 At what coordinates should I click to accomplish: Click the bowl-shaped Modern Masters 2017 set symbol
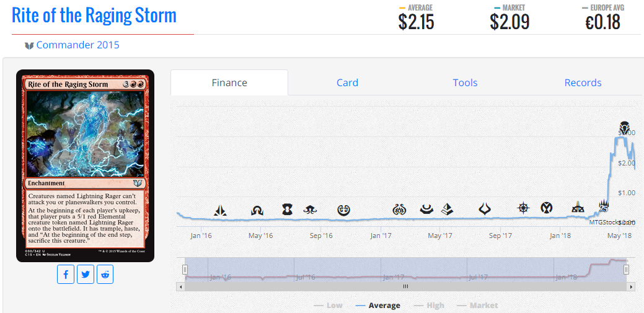coord(426,209)
